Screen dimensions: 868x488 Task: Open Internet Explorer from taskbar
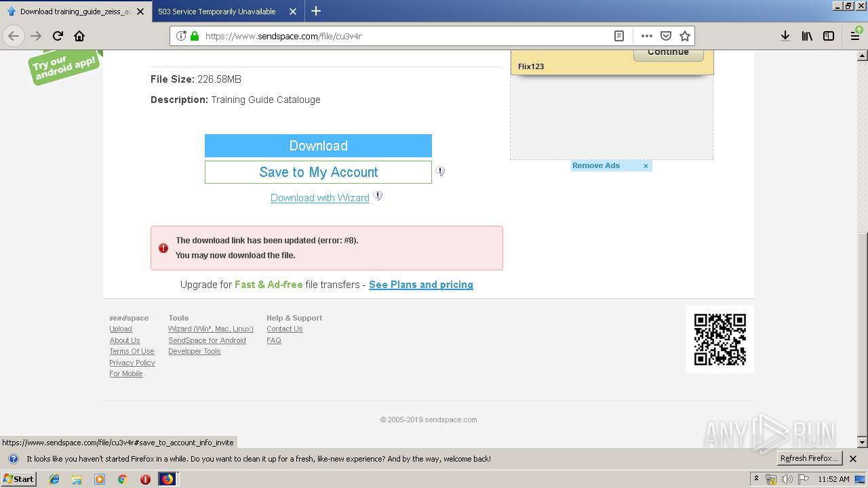pyautogui.click(x=54, y=479)
